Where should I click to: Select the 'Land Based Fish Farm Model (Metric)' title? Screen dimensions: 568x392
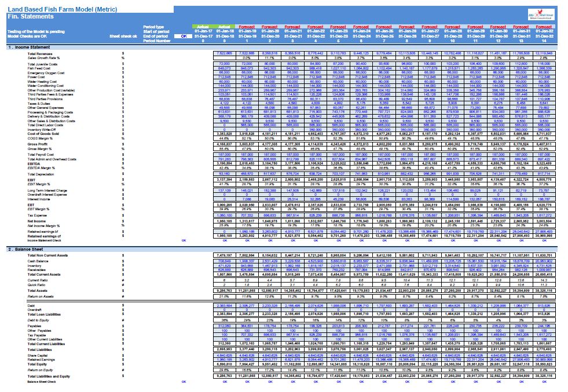[63, 9]
